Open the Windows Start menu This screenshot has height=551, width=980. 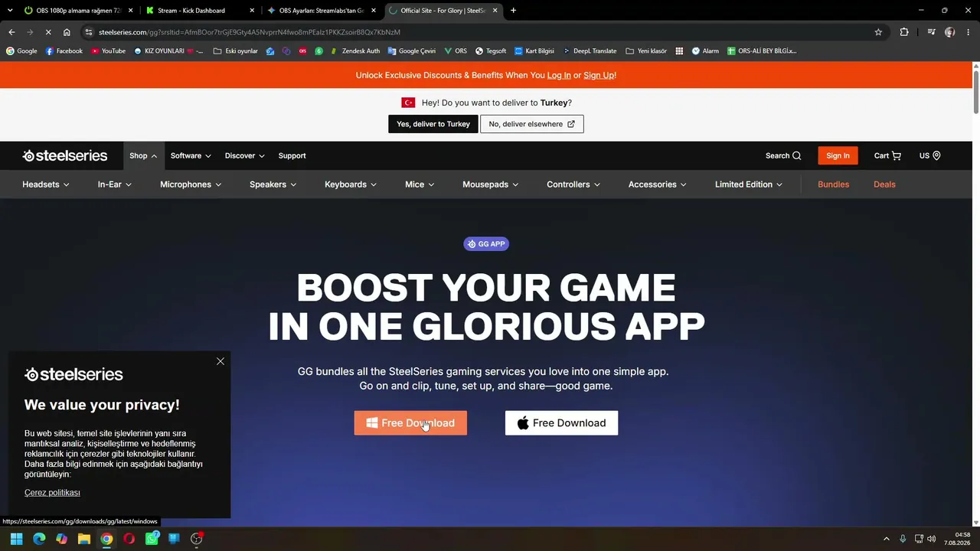[x=16, y=539]
